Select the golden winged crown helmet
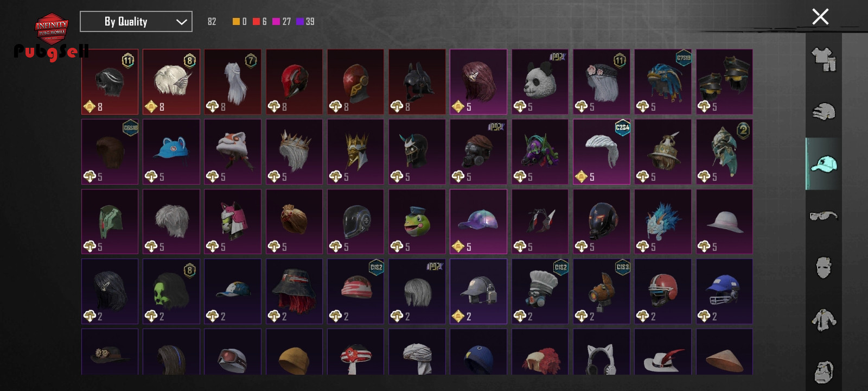The height and width of the screenshot is (391, 868). (355, 152)
